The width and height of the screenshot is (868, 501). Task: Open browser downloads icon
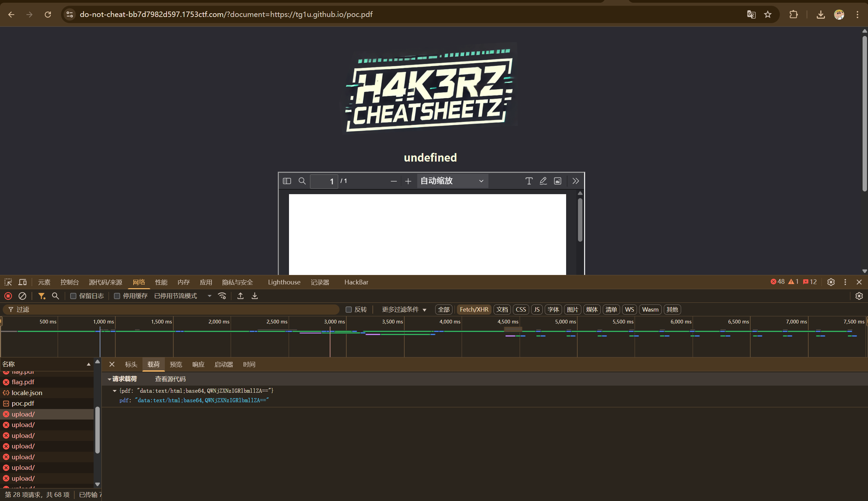821,15
